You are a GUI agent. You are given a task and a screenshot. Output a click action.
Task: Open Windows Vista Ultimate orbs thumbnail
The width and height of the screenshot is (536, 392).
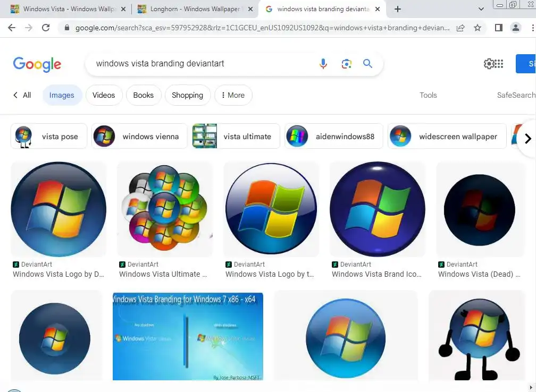coord(165,209)
